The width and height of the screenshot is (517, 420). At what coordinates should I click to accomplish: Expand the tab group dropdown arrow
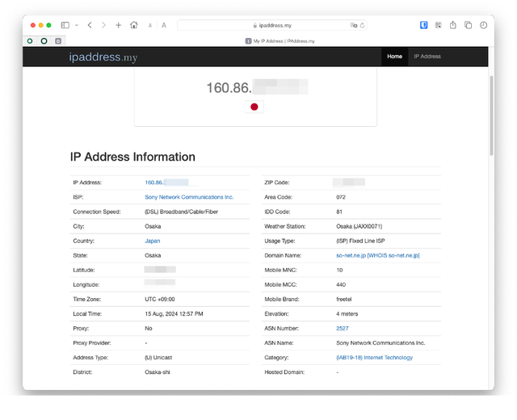pos(77,25)
